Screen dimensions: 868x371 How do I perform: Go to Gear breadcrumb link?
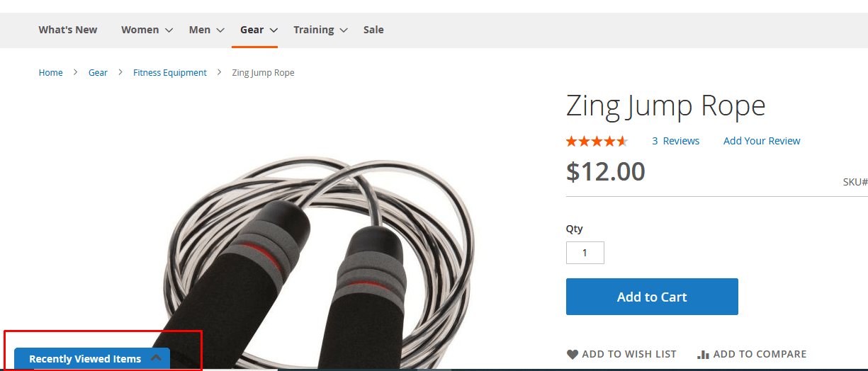click(98, 73)
